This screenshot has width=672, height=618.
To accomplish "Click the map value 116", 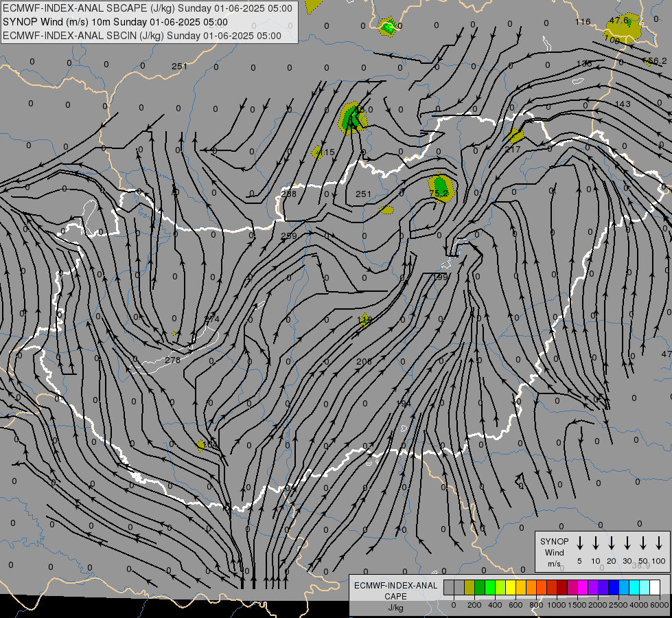I will click(583, 21).
